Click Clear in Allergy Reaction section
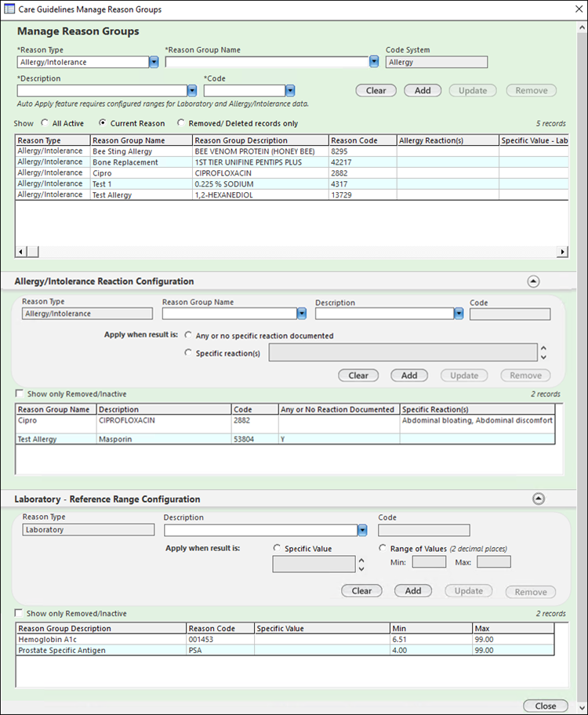 358,376
